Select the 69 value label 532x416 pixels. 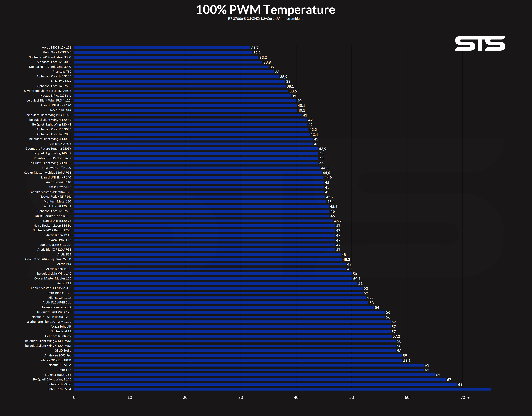point(460,385)
